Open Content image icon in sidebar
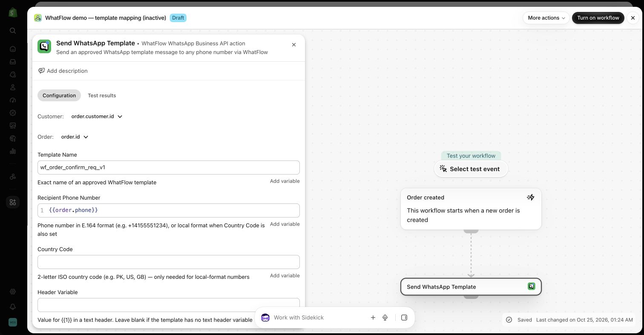The height and width of the screenshot is (335, 644). tap(13, 126)
